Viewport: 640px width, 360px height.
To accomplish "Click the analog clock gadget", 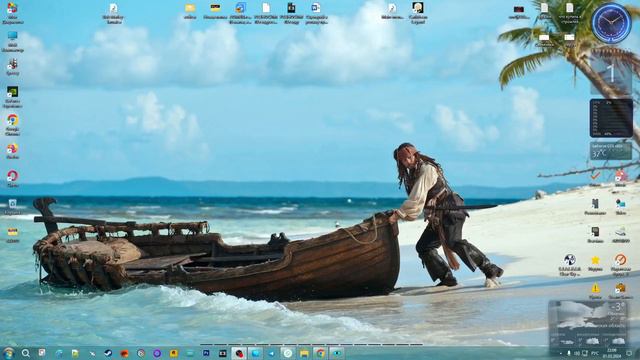I will point(611,24).
